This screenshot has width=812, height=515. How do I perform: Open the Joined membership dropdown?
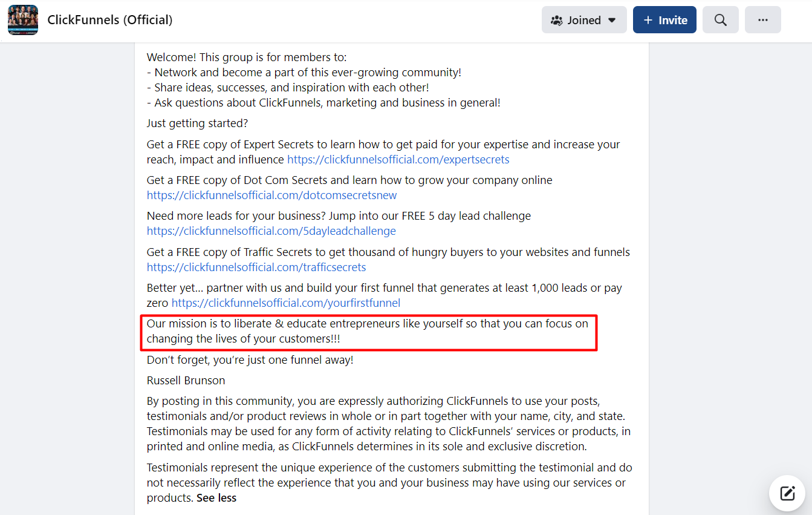click(584, 20)
